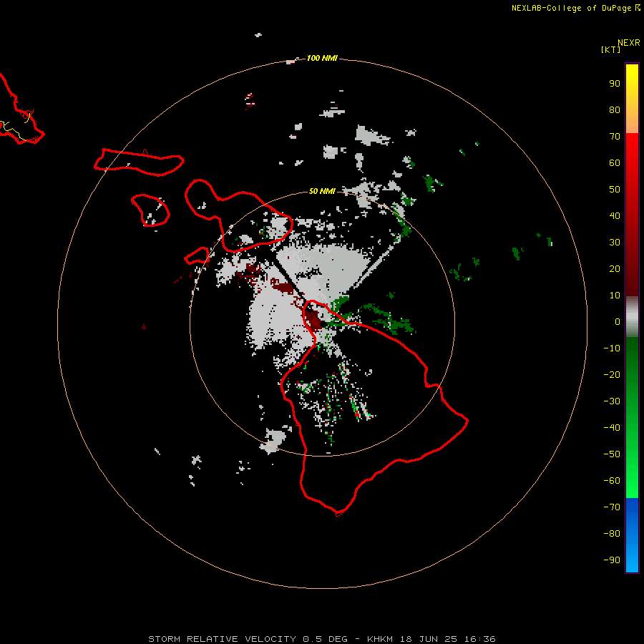Select the 50 NMI range ring label
Image resolution: width=644 pixels, height=644 pixels.
click(322, 191)
